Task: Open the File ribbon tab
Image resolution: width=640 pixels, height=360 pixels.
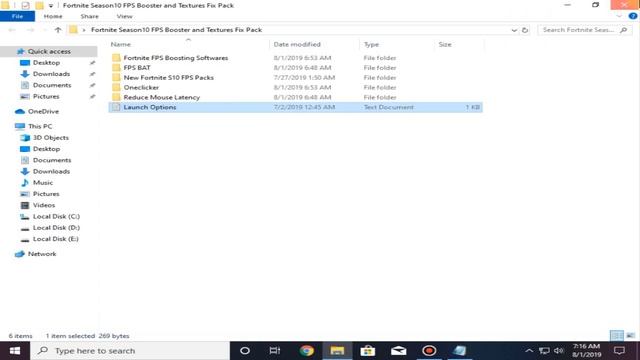Action: (x=17, y=16)
